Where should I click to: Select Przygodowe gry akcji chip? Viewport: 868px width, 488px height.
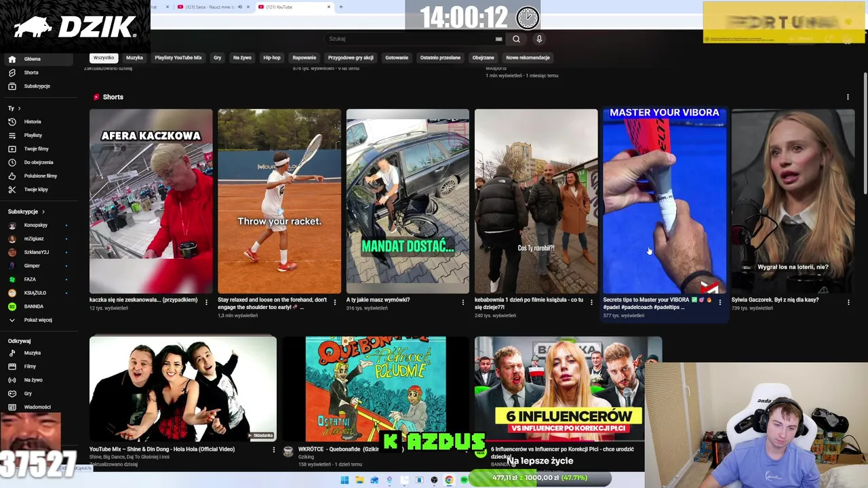click(x=351, y=58)
